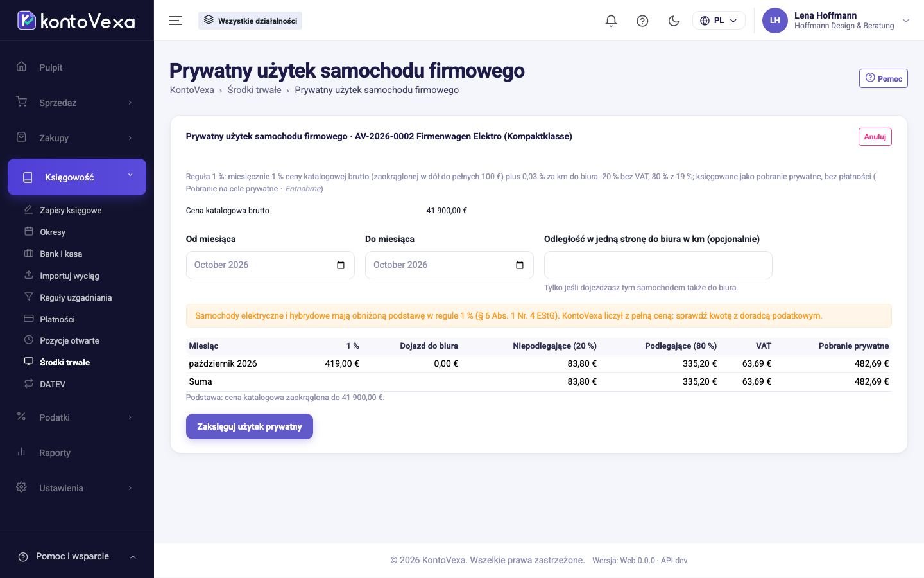This screenshot has width=924, height=578.
Task: Focus the Do miesiąca month field
Action: coord(449,265)
